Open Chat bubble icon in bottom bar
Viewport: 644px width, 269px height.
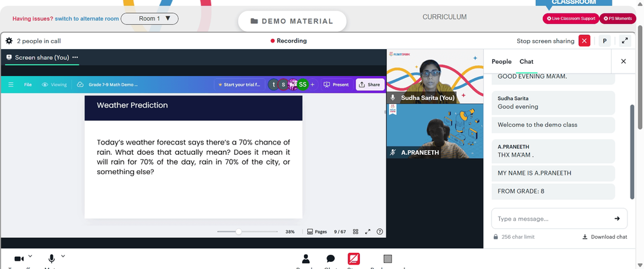[330, 259]
